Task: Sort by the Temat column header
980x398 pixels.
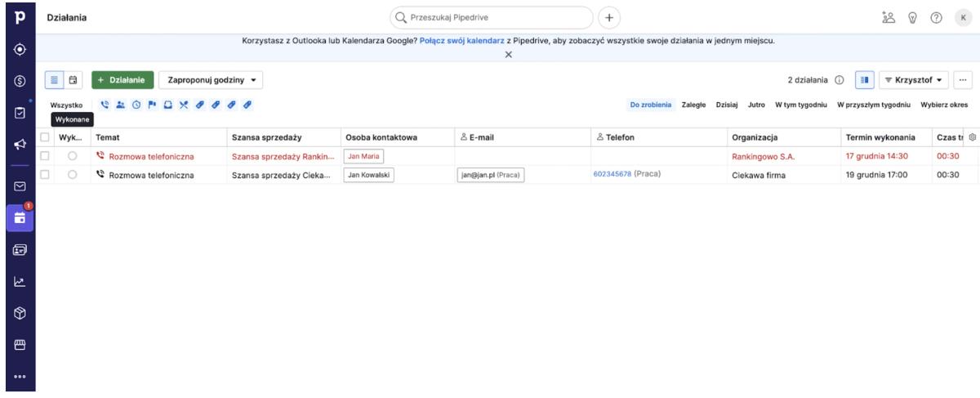Action: pos(109,138)
